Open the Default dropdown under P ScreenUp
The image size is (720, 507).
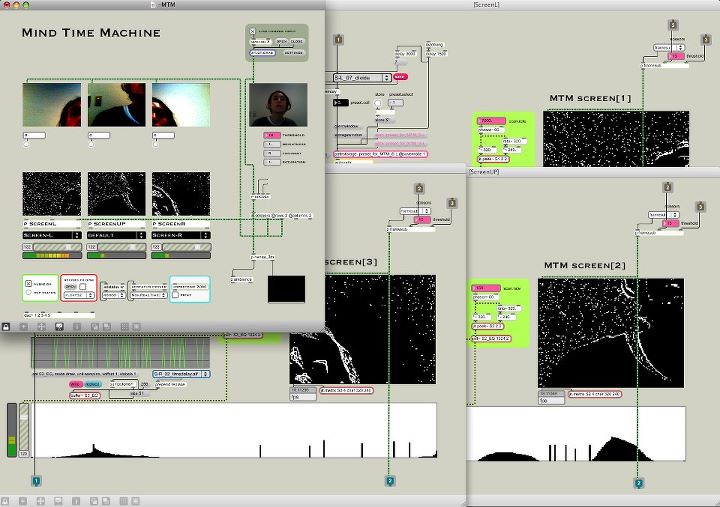point(116,234)
